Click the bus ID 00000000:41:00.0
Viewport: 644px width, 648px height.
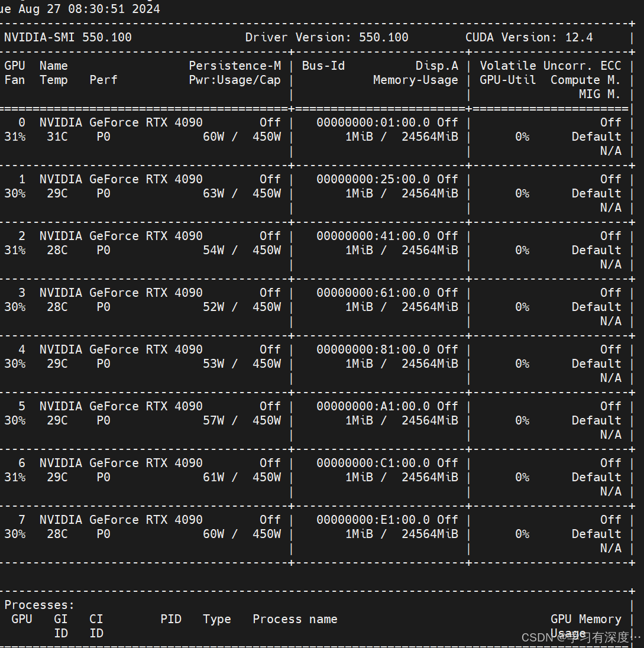(x=373, y=236)
